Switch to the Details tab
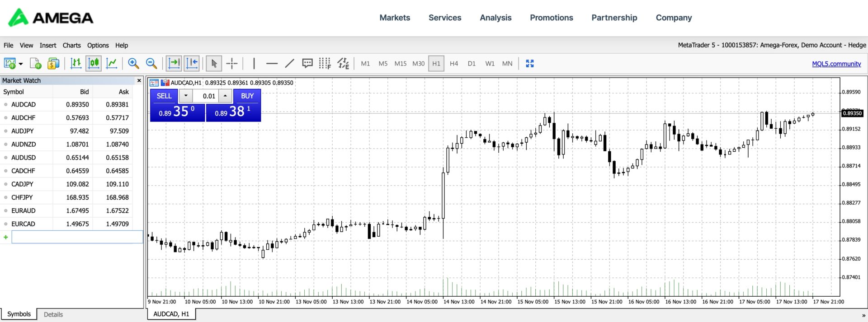This screenshot has width=868, height=322. 53,314
